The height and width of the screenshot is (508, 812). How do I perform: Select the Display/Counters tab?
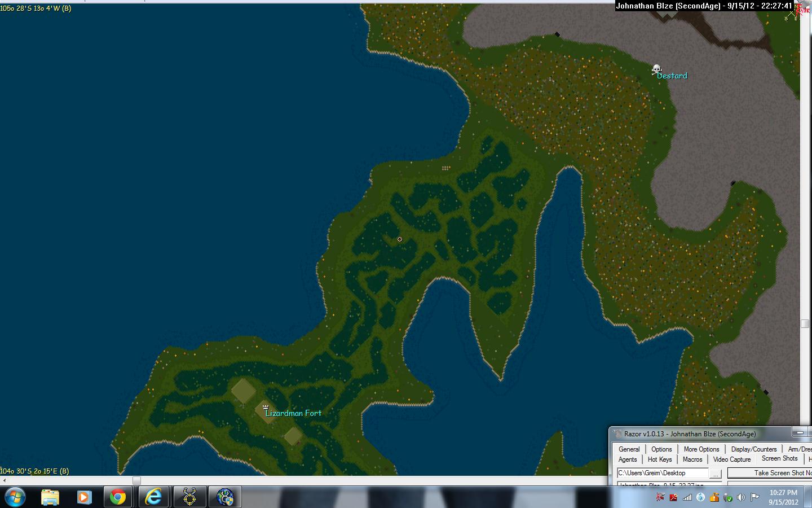(753, 449)
